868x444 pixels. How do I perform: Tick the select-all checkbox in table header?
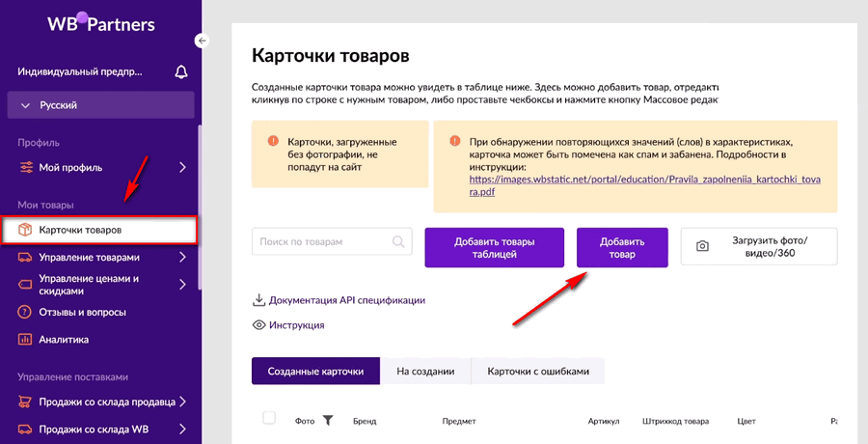[269, 418]
